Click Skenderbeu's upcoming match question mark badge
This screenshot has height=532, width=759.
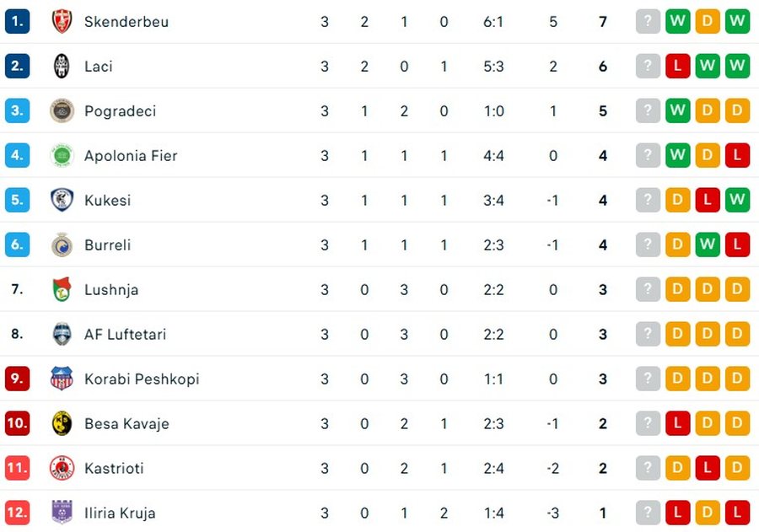coord(648,21)
